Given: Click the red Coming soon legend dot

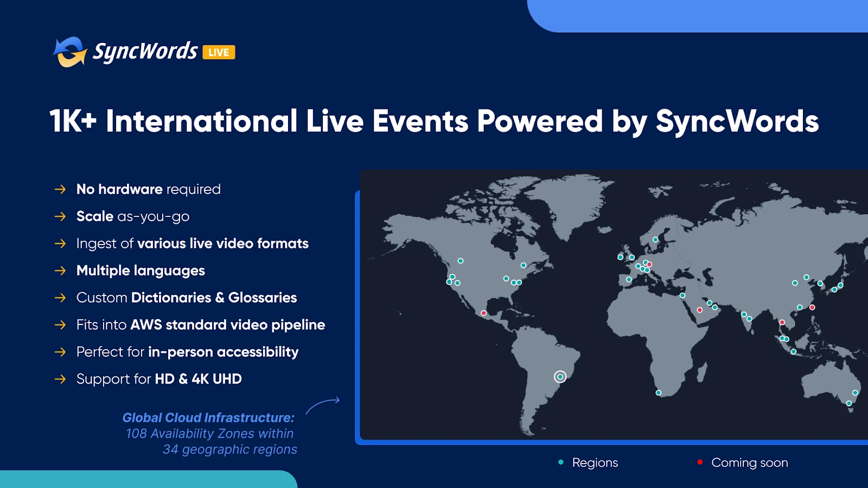Looking at the screenshot, I should [x=700, y=462].
